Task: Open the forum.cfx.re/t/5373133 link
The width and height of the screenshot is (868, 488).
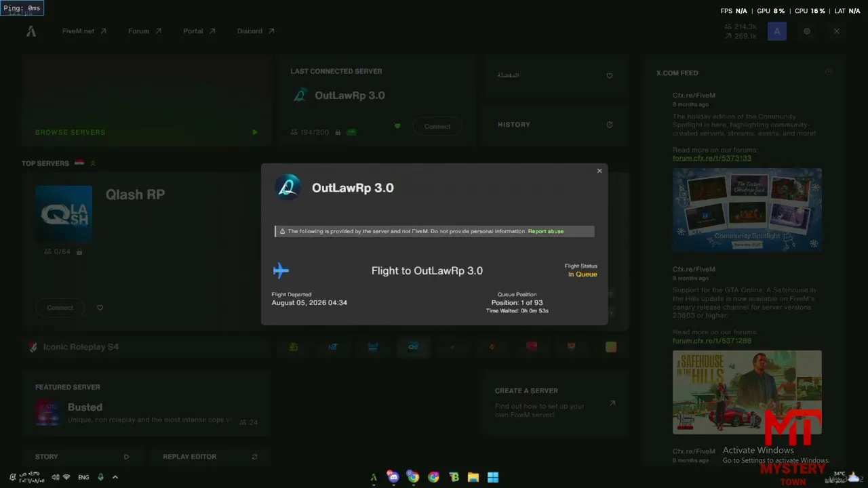Action: [x=712, y=159]
